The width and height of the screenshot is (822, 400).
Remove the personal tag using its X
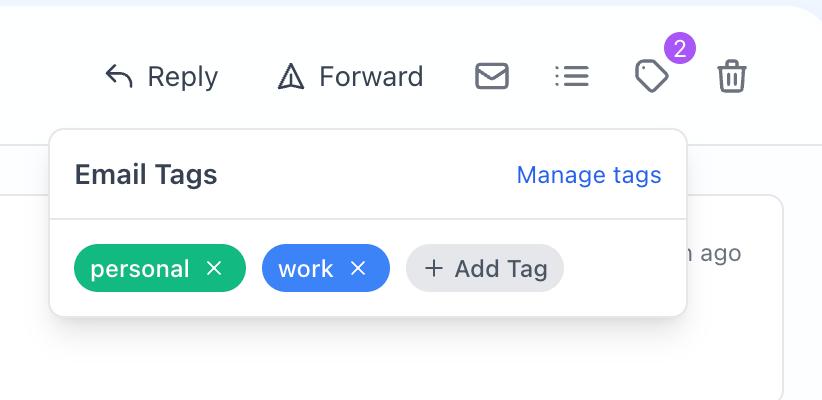[x=214, y=268]
